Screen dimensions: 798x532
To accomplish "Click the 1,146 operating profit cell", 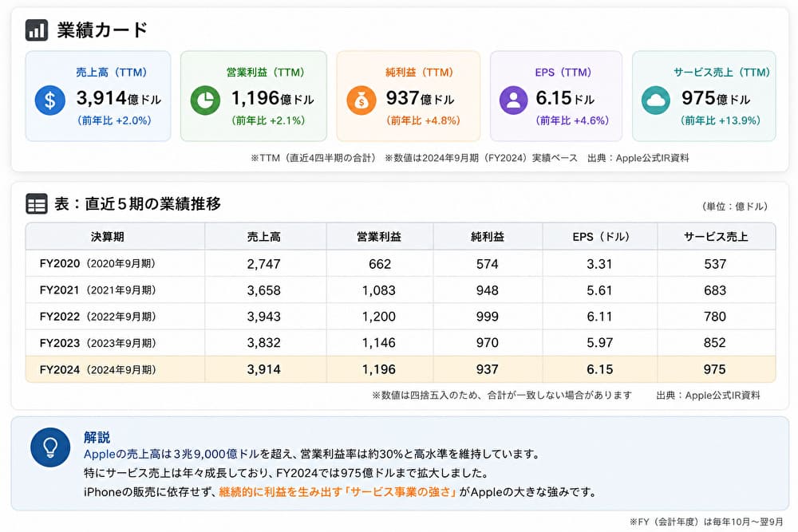I will [x=378, y=343].
